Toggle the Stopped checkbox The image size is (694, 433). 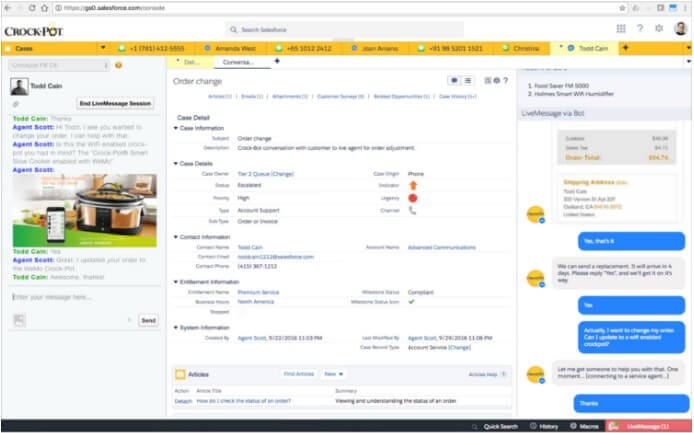(241, 312)
